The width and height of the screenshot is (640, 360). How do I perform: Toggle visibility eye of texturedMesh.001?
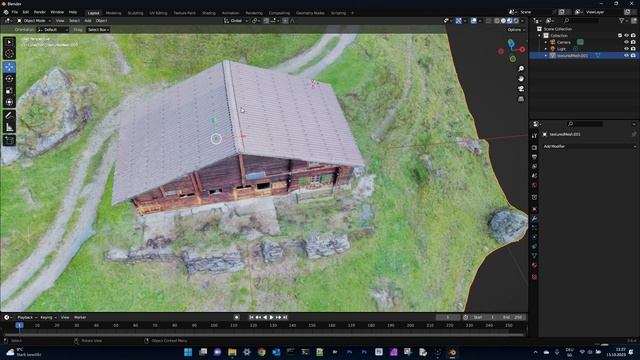coord(627,55)
